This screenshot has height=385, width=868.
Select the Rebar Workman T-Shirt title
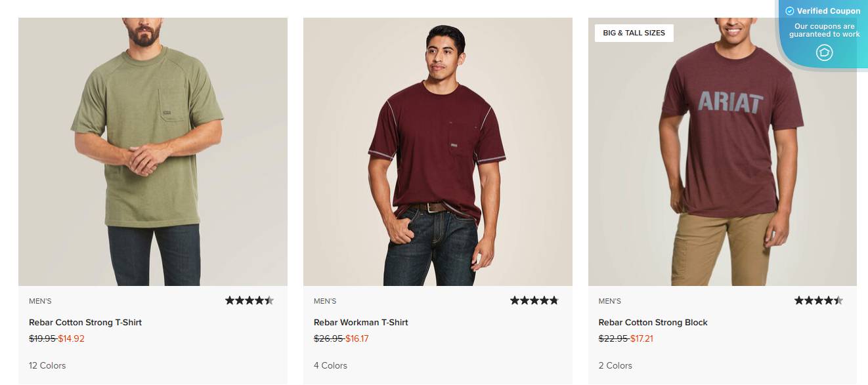360,322
